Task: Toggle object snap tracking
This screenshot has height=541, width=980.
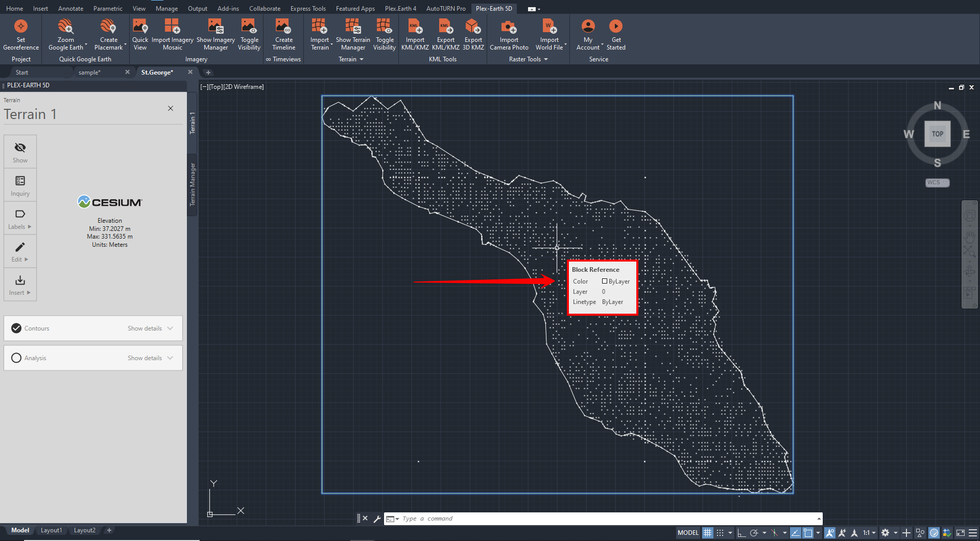Action: 795,533
